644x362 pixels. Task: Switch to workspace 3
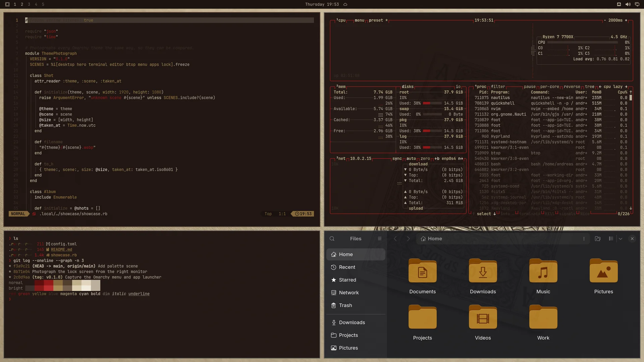click(29, 4)
